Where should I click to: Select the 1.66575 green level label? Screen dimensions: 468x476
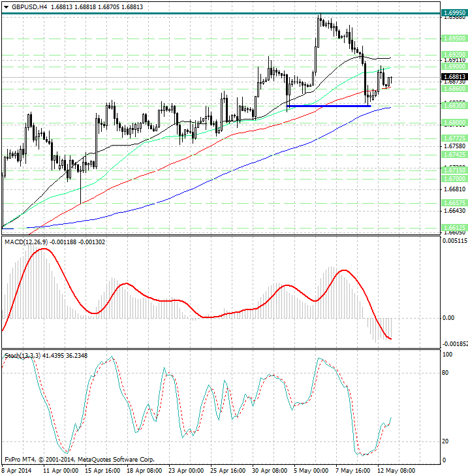(454, 203)
